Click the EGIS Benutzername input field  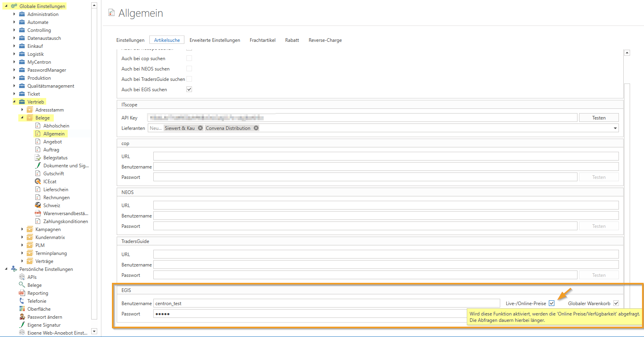click(x=327, y=304)
